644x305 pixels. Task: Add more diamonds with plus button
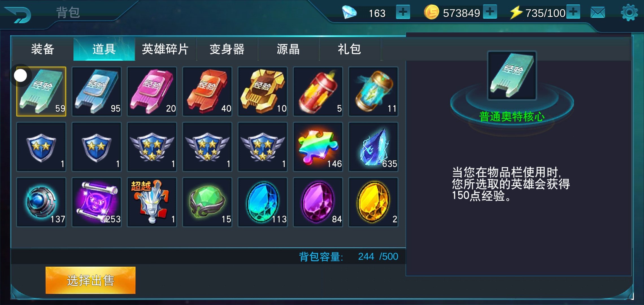[403, 12]
